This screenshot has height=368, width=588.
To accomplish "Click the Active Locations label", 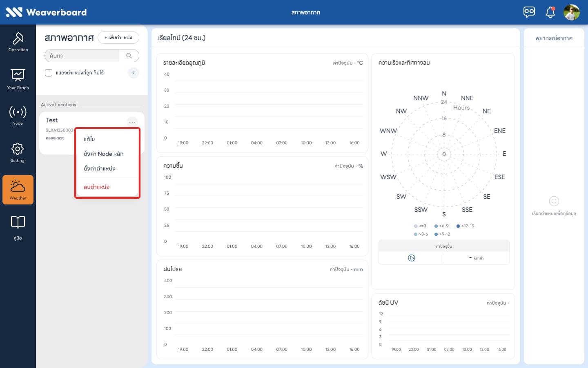I will pos(58,105).
